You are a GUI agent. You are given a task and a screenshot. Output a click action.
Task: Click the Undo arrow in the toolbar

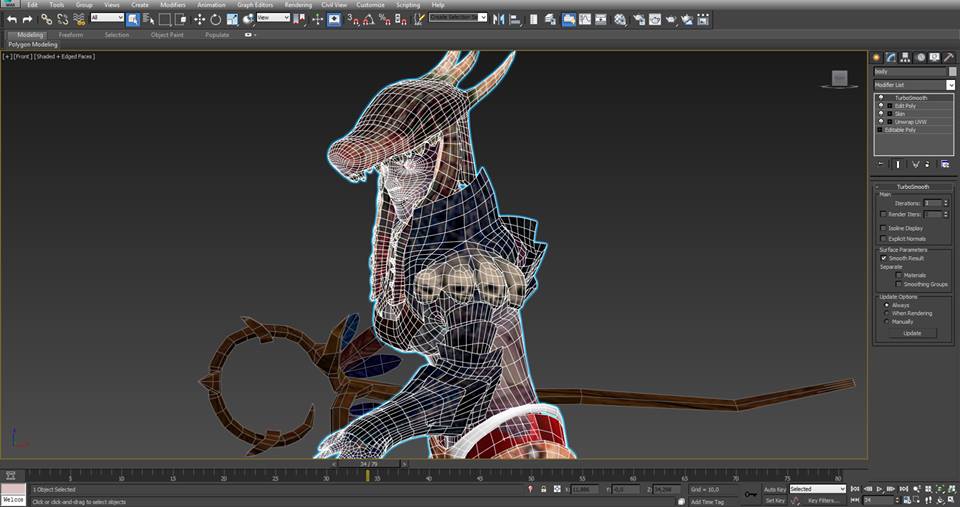click(11, 19)
